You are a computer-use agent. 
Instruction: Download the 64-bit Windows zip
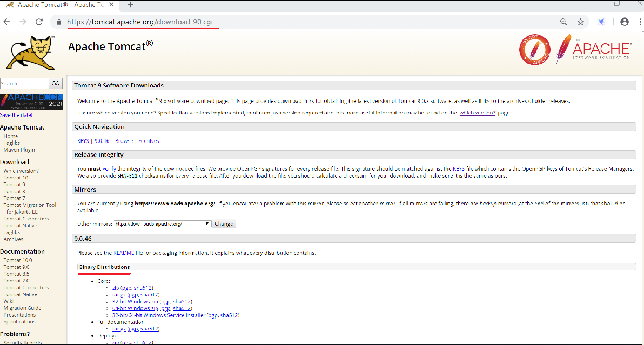coord(135,308)
